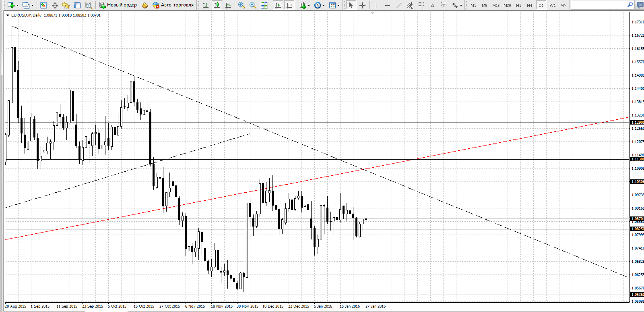Image resolution: width=644 pixels, height=312 pixels.
Task: Toggle chart Auto Scroll
Action: tap(278, 5)
